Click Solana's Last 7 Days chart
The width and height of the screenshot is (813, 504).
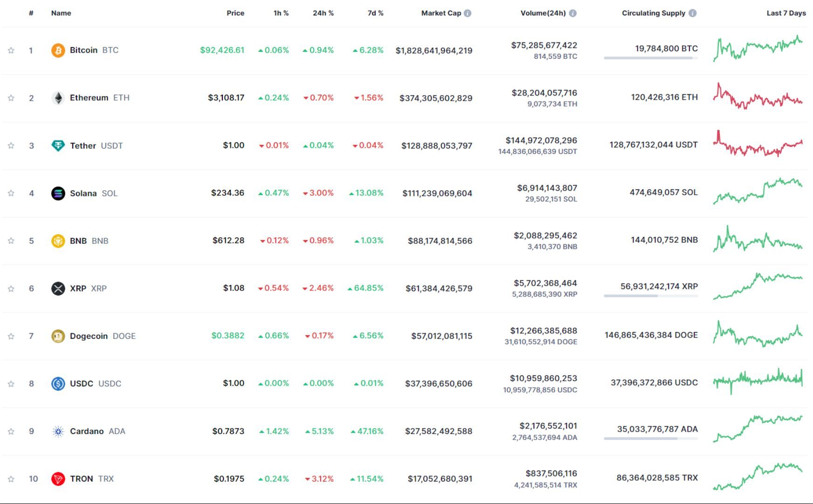point(759,193)
